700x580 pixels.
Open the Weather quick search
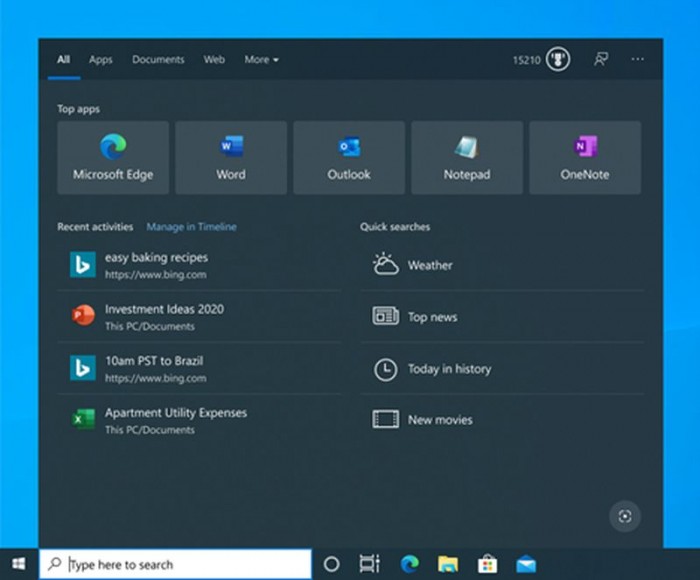click(x=430, y=265)
